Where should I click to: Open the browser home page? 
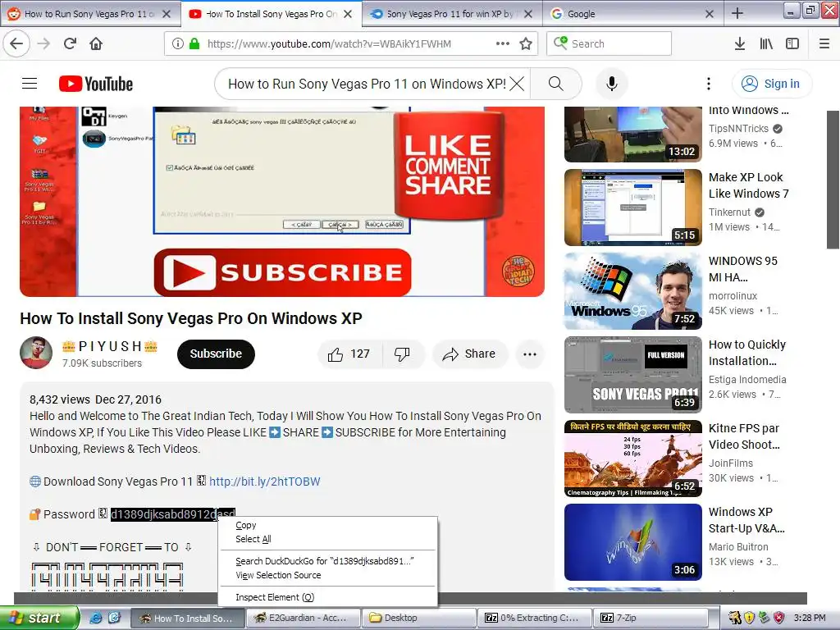(x=96, y=43)
